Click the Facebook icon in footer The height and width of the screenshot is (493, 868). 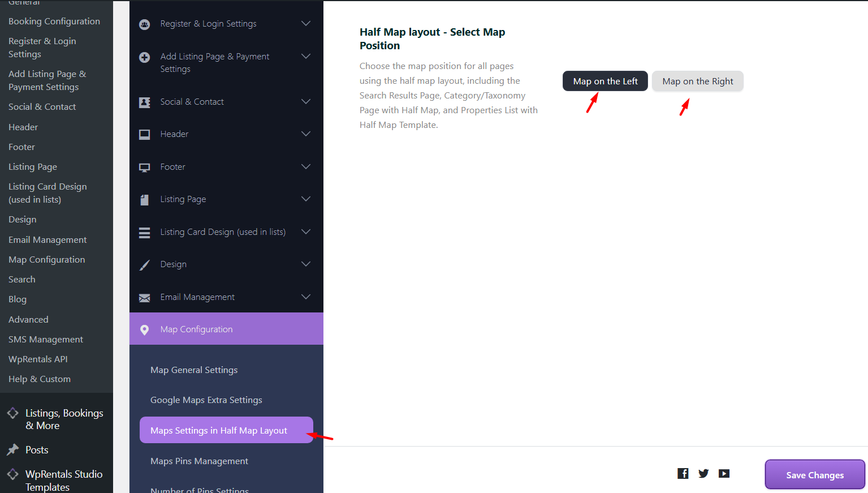[x=683, y=474]
